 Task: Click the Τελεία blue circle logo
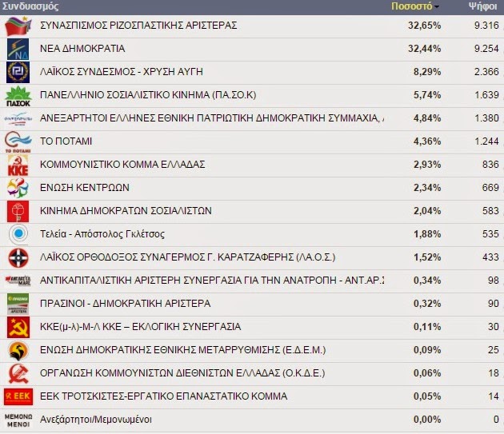tap(18, 235)
